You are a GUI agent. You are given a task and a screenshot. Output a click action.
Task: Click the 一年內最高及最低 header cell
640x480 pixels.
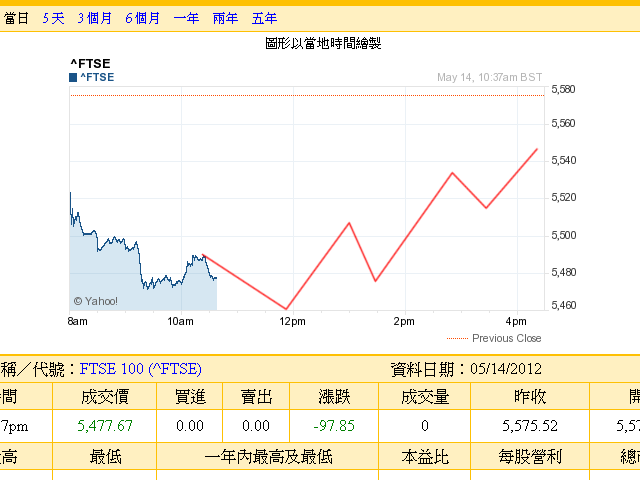click(x=268, y=457)
